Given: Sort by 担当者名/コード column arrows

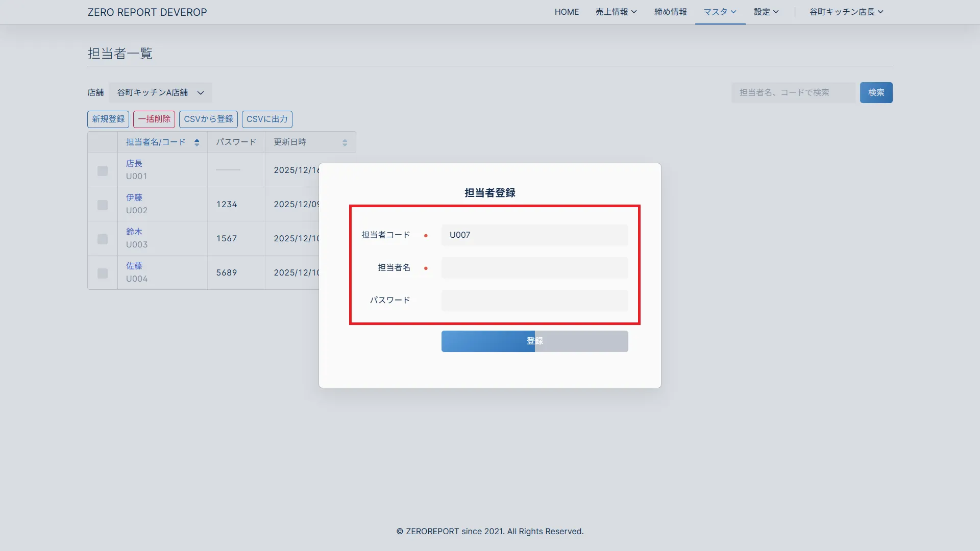Looking at the screenshot, I should pyautogui.click(x=197, y=142).
